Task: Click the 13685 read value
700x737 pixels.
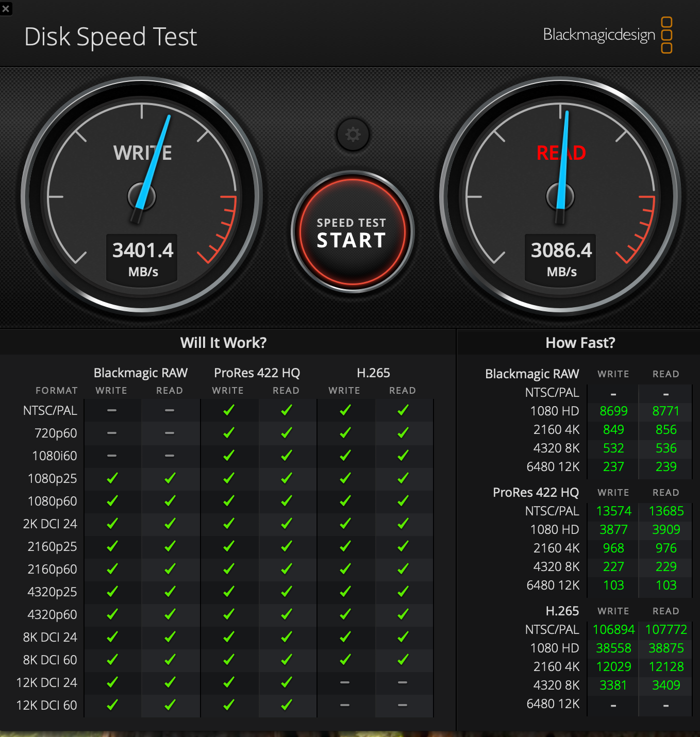Action: 666,511
